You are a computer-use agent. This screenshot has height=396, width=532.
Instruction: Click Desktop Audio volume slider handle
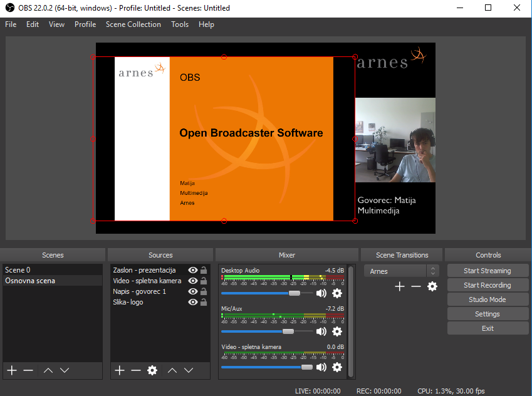click(295, 293)
